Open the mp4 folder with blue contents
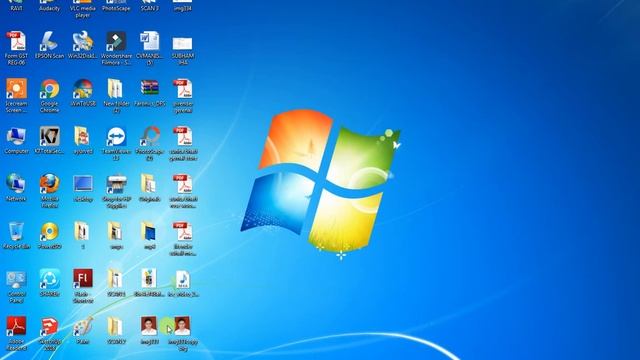The image size is (640, 360). pyautogui.click(x=149, y=231)
